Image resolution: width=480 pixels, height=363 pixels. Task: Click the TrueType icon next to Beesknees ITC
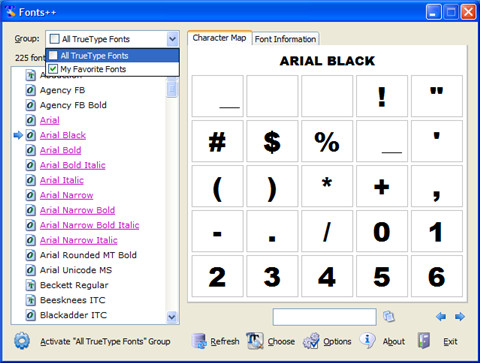(x=30, y=300)
